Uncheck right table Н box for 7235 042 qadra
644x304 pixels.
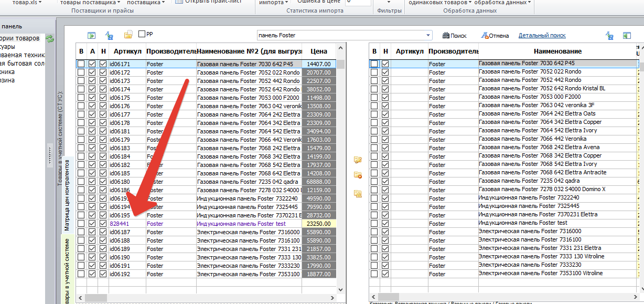385,181
